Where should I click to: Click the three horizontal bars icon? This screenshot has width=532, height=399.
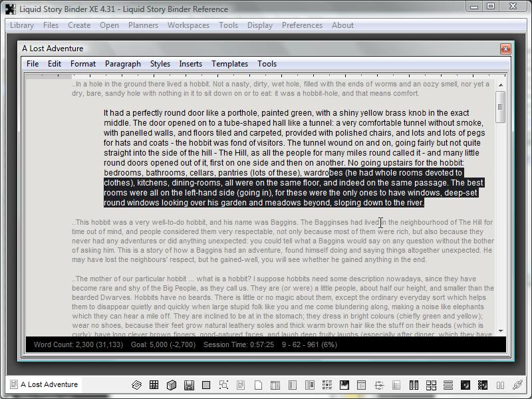(x=448, y=385)
